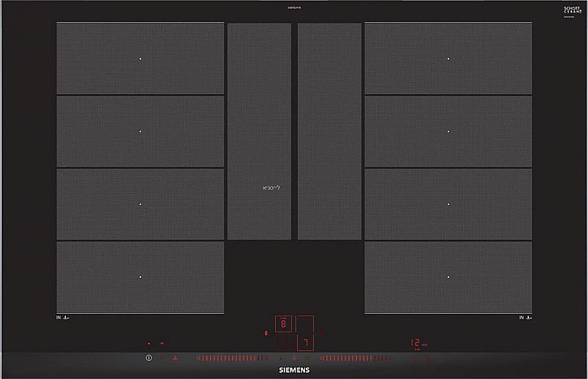
Task: Tap the center-left narrow zone with text
Action: (260, 131)
